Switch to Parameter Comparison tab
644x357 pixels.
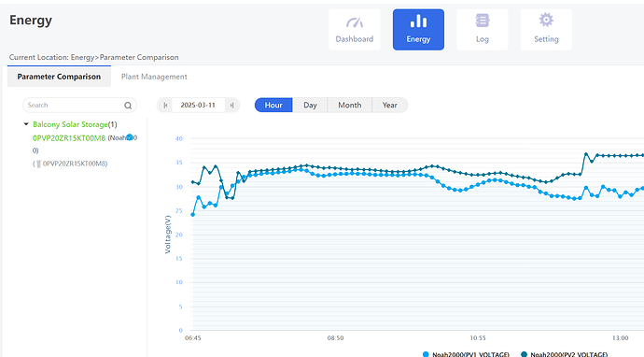59,77
